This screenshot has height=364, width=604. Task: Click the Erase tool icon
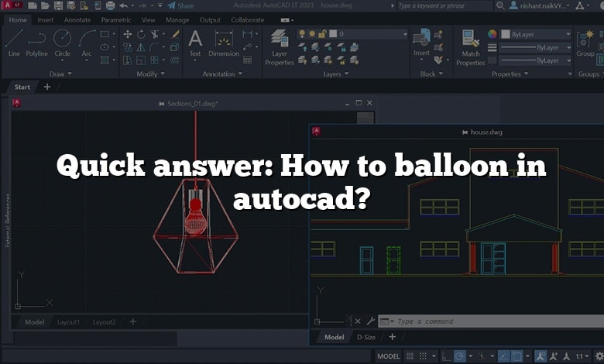click(175, 34)
